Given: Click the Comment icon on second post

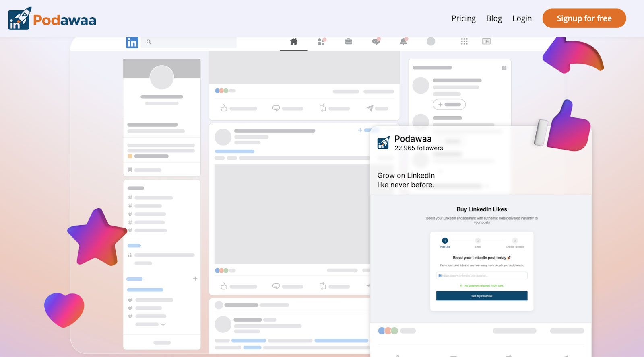Looking at the screenshot, I should [x=276, y=286].
